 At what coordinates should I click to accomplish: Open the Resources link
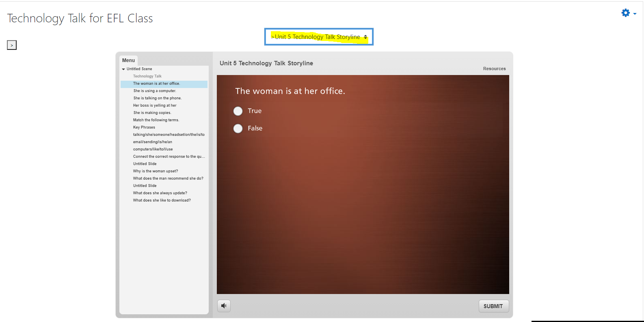coord(494,69)
